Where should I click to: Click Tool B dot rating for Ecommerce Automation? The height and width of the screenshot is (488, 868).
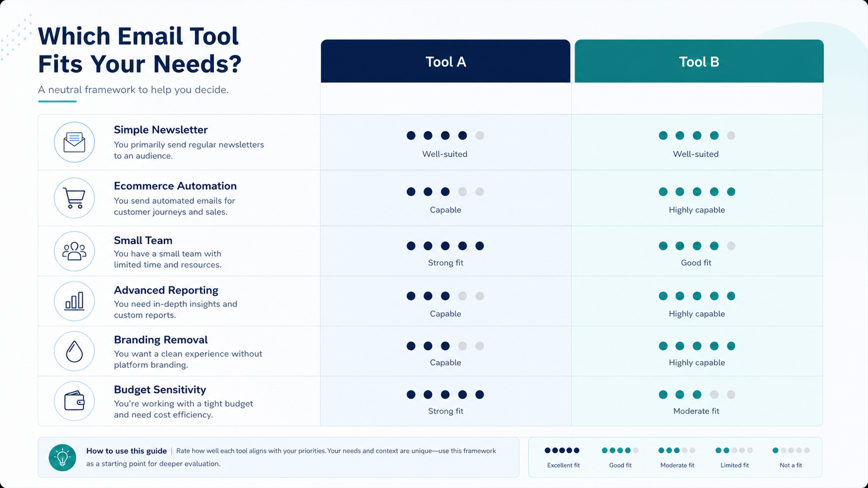click(x=697, y=191)
